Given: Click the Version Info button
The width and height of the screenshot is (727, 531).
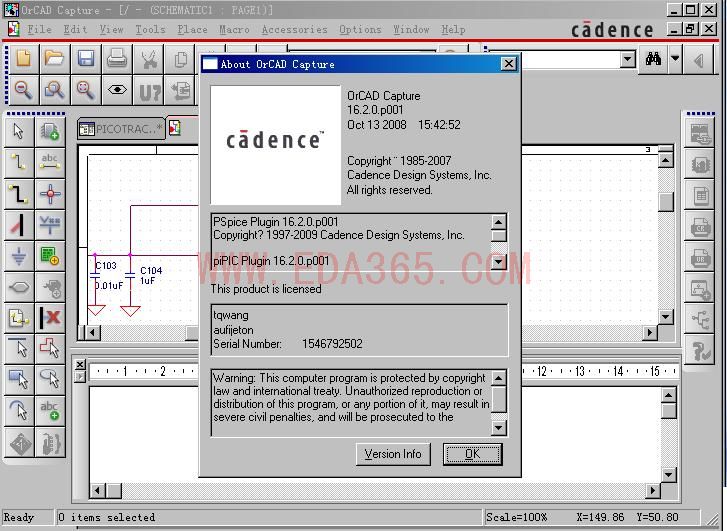Looking at the screenshot, I should pos(393,454).
